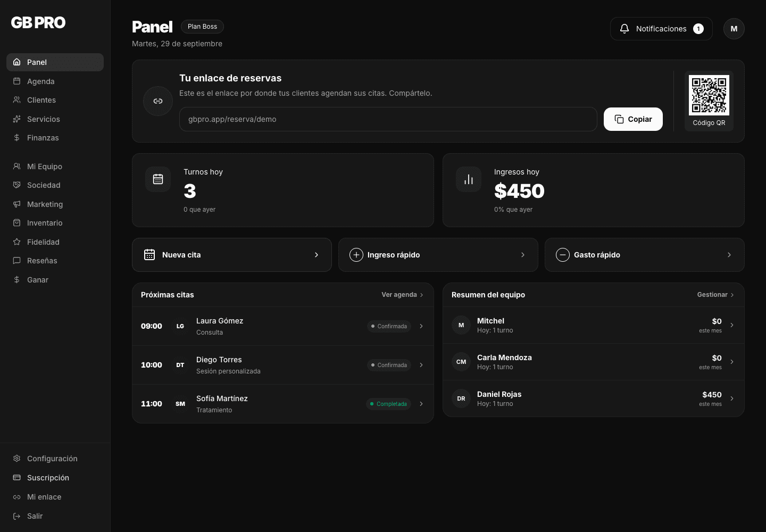Add an Ingreso rápido

pyautogui.click(x=438, y=255)
